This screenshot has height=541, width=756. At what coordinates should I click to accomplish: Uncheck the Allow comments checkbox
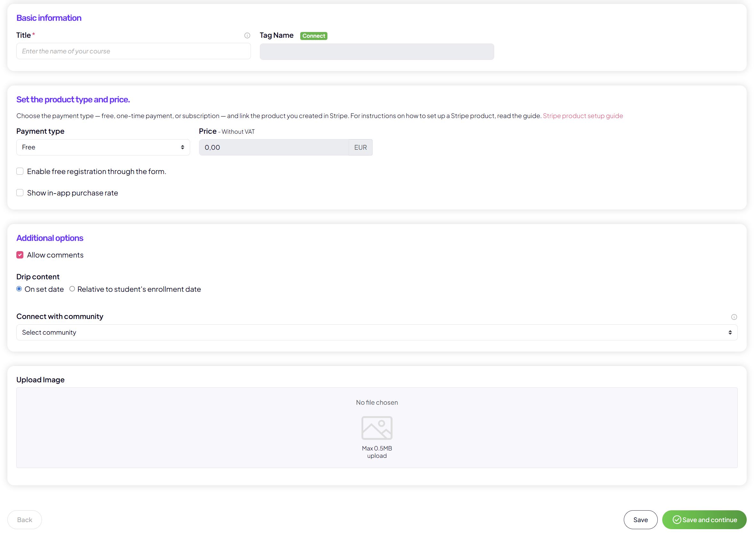pyautogui.click(x=20, y=255)
